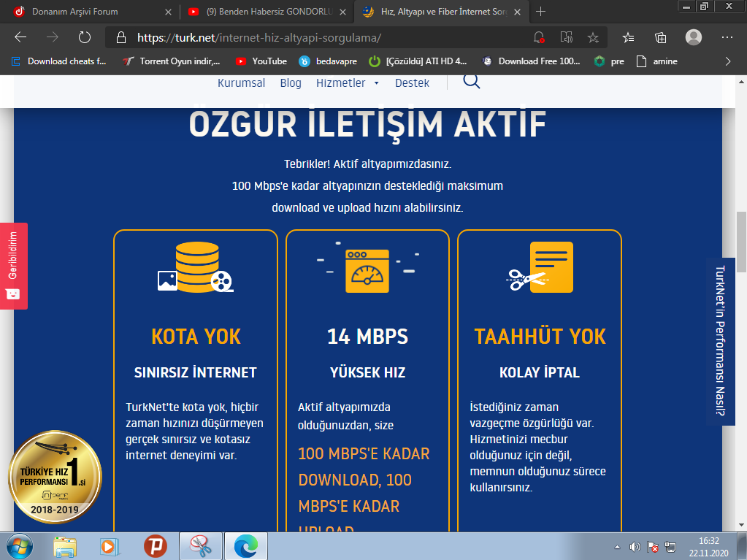Image resolution: width=747 pixels, height=560 pixels.
Task: Close the YouTube tab
Action: pyautogui.click(x=342, y=12)
